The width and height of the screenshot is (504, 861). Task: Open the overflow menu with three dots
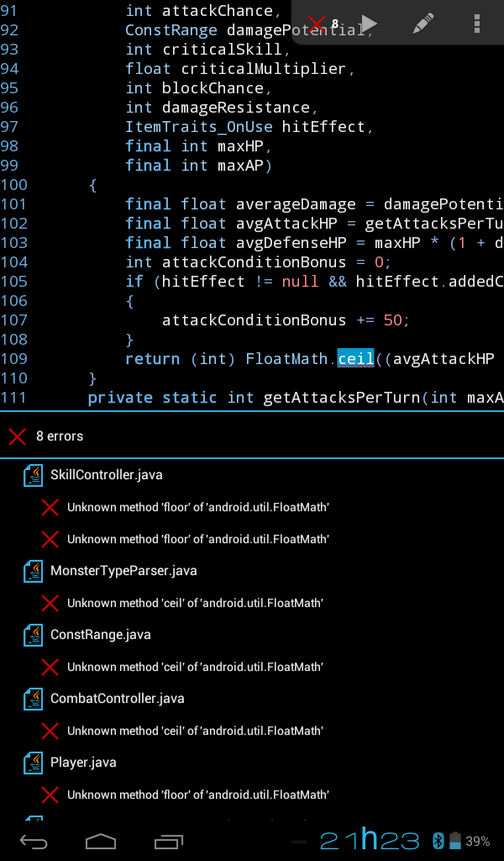[x=476, y=24]
